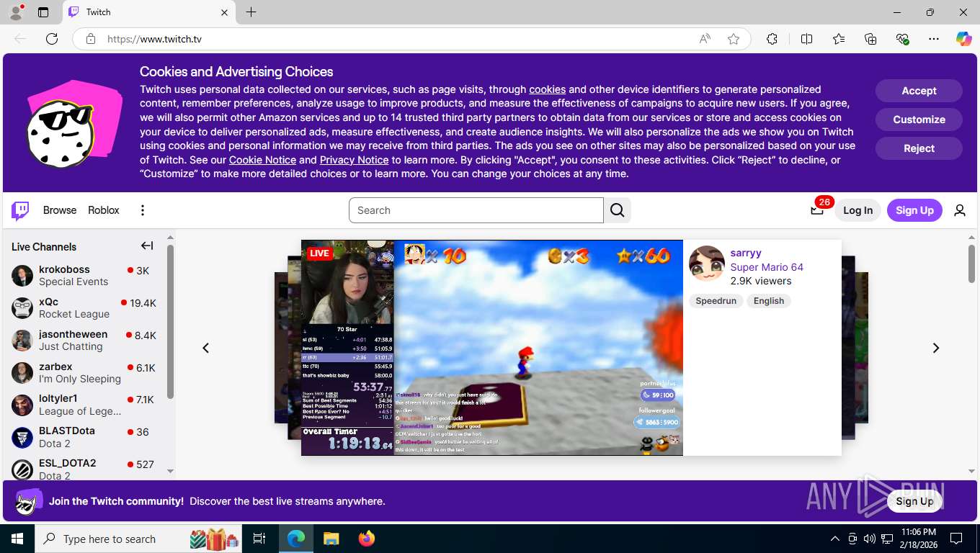Collapse the Live Channels sidebar
Image resolution: width=980 pixels, height=553 pixels.
pos(147,246)
